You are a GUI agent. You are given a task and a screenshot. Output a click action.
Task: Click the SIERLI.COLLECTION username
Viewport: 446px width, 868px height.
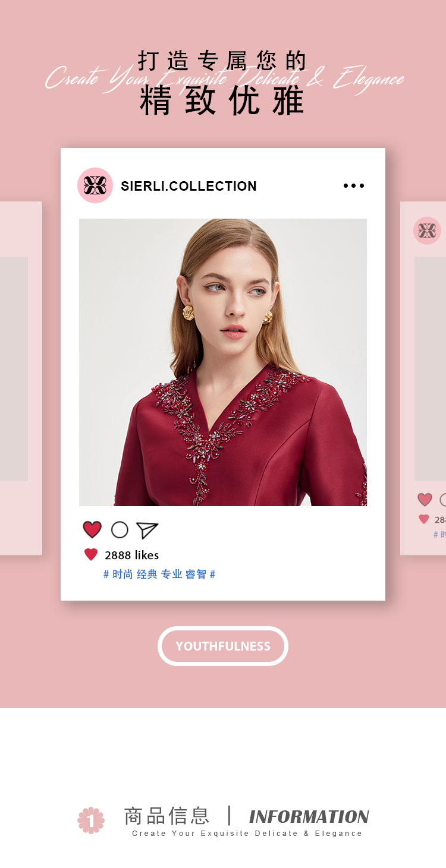189,186
